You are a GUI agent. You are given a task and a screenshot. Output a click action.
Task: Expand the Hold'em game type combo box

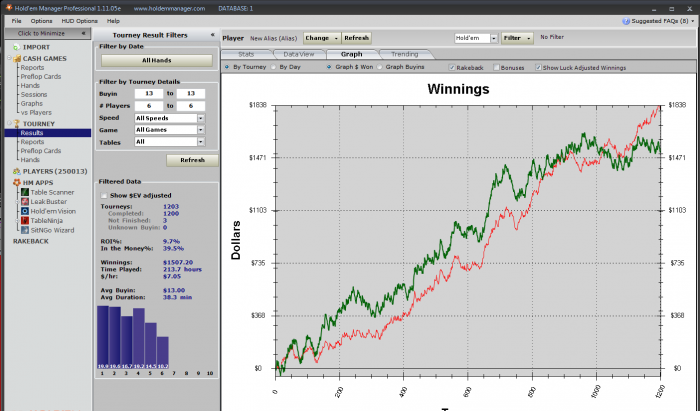494,38
